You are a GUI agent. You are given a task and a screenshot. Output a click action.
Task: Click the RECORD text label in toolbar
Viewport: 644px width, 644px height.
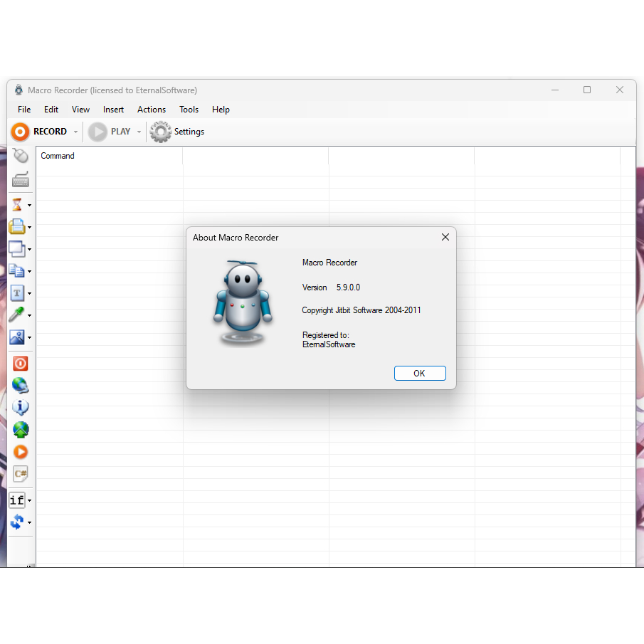[50, 132]
